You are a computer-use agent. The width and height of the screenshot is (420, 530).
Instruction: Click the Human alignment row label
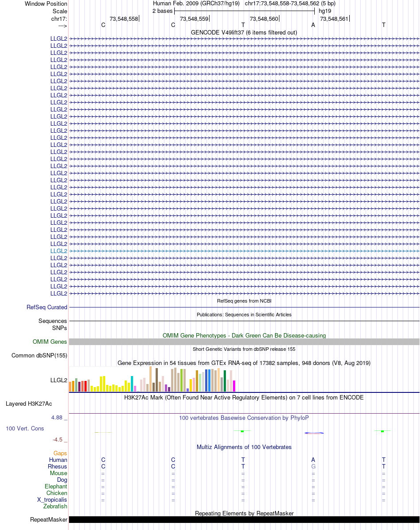[x=58, y=460]
